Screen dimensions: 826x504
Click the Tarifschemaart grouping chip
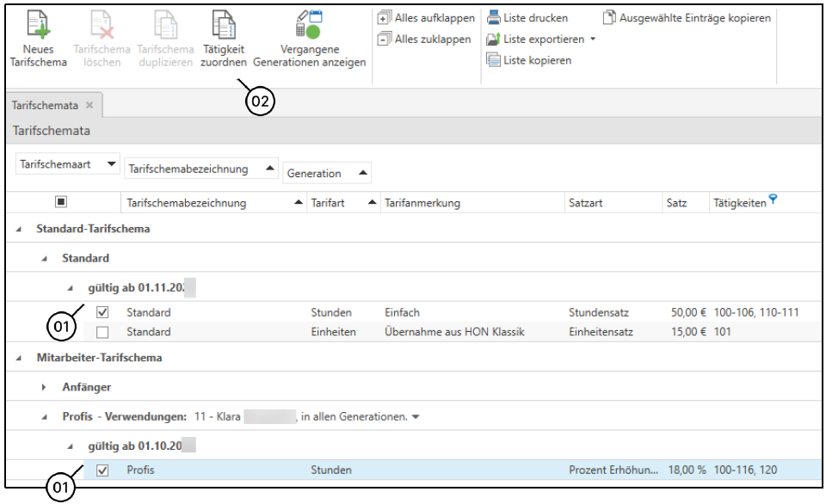[67, 164]
